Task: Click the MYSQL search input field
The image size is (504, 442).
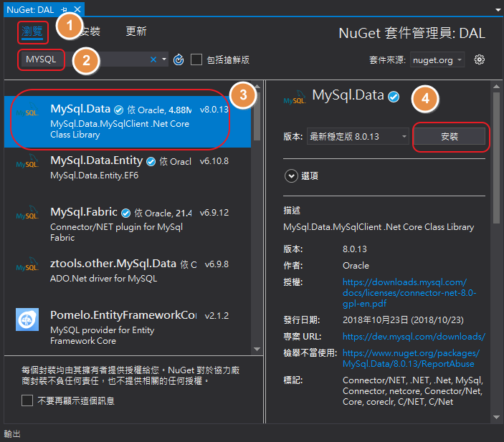Action: (93, 59)
